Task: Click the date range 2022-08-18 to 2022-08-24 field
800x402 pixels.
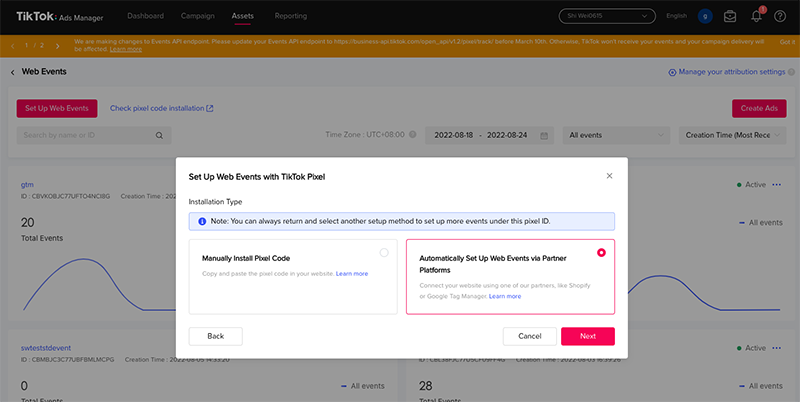Action: (x=489, y=135)
